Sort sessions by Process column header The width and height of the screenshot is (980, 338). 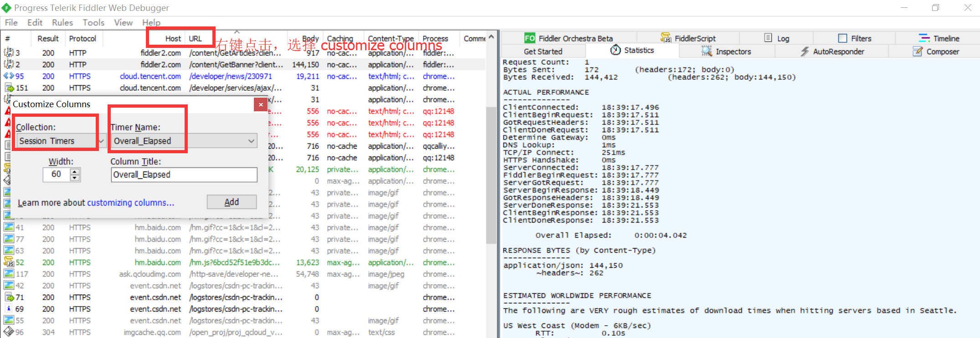(x=439, y=39)
